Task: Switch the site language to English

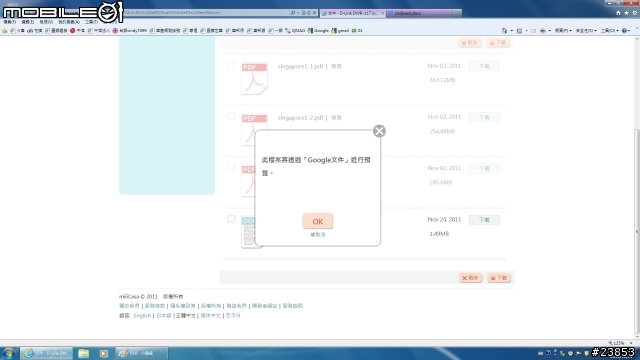Action: coord(142,316)
